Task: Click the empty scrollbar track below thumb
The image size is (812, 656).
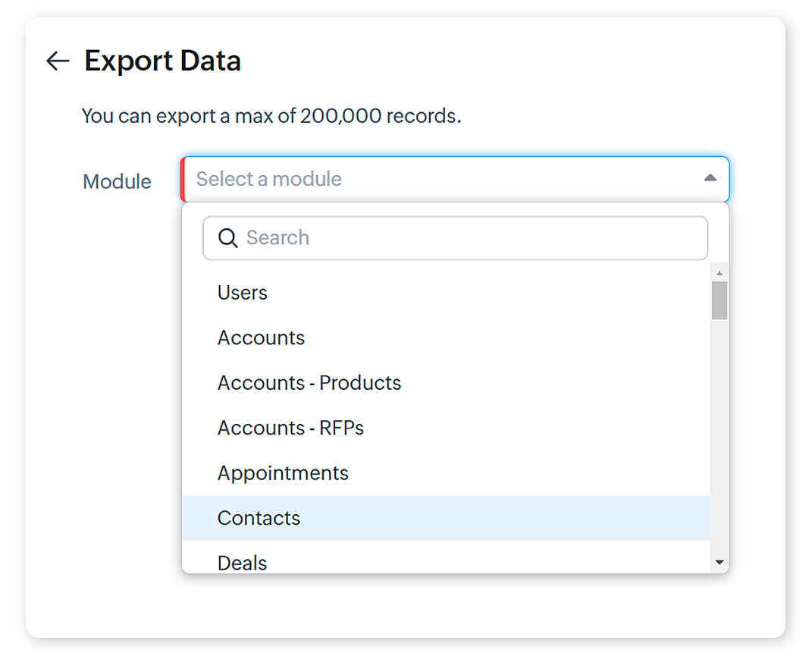Action: (x=720, y=440)
